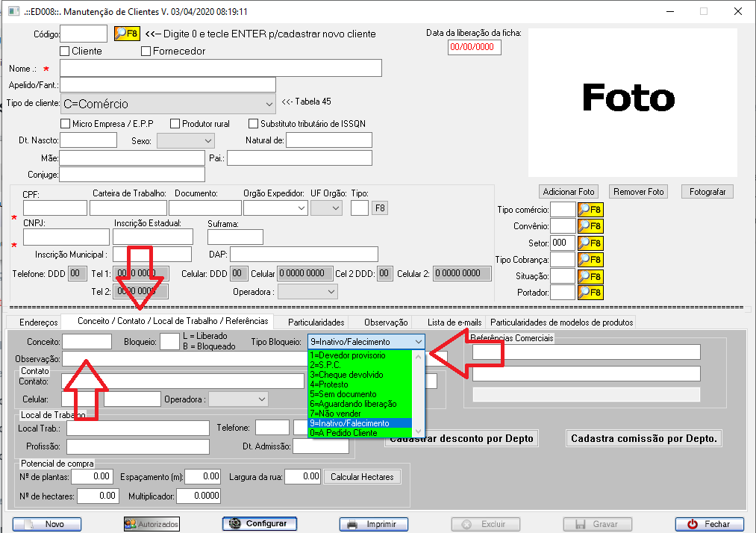This screenshot has width=756, height=533.
Task: Switch to the Endereços tab
Action: [39, 322]
